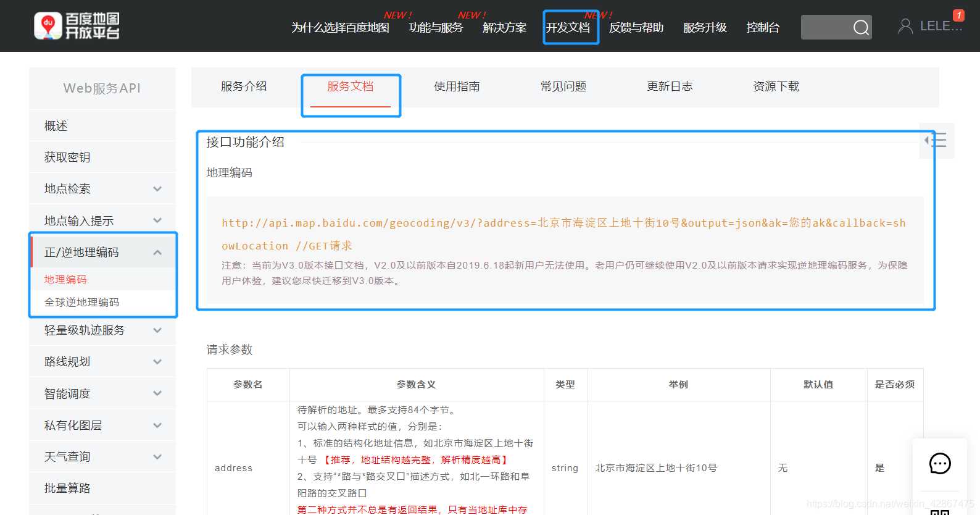Click the 类型 column header
980x515 pixels.
point(565,384)
